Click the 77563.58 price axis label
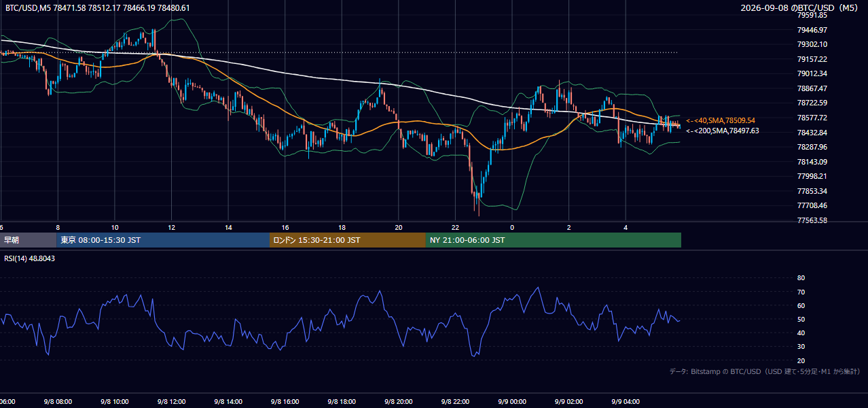Screen dimensions: 868x408 click(812, 220)
